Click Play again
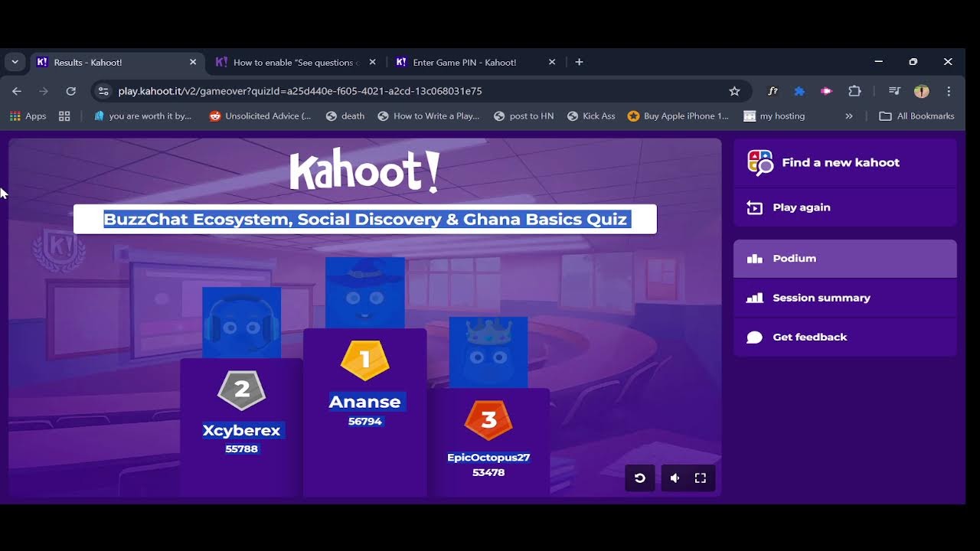 coord(845,207)
